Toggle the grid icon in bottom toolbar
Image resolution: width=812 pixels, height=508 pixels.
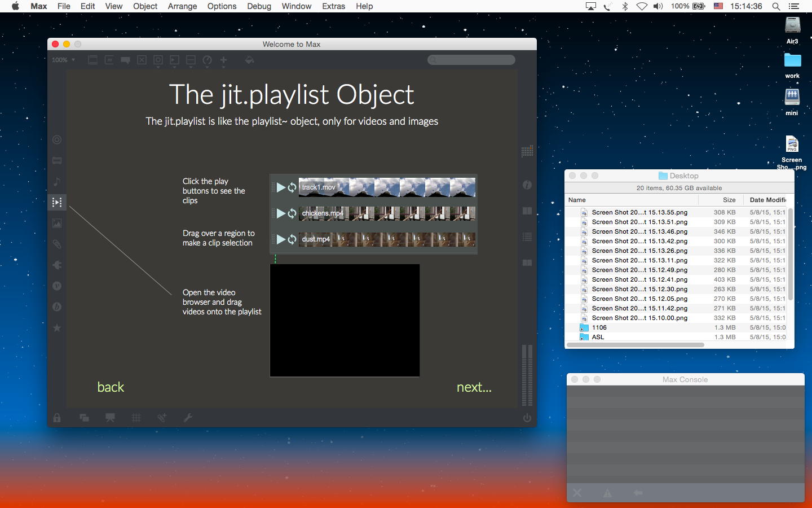[x=136, y=418]
